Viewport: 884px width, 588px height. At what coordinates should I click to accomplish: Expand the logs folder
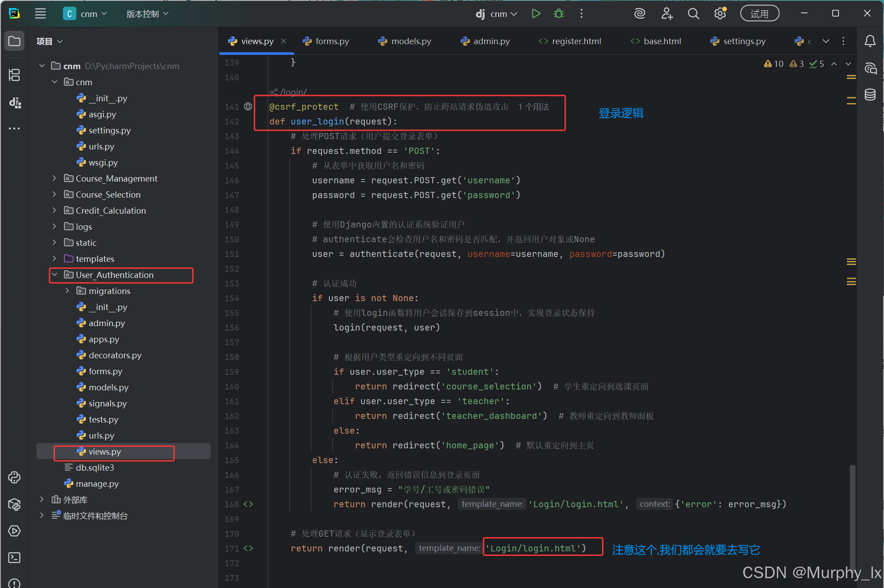(54, 226)
